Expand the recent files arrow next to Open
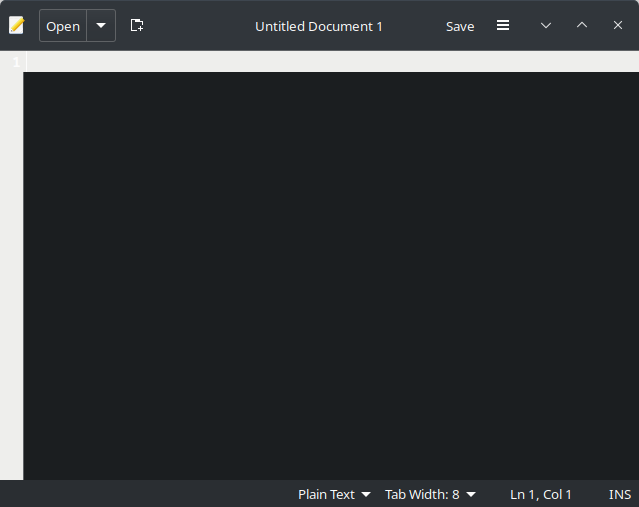This screenshot has height=507, width=639. [x=101, y=25]
